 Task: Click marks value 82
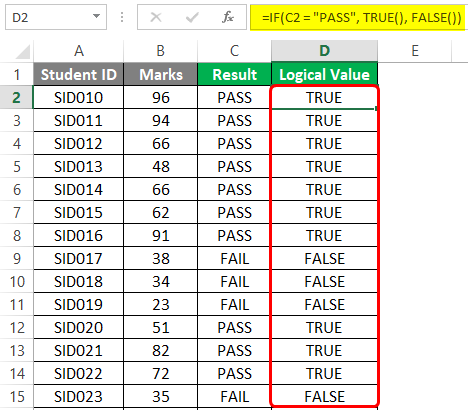point(161,350)
